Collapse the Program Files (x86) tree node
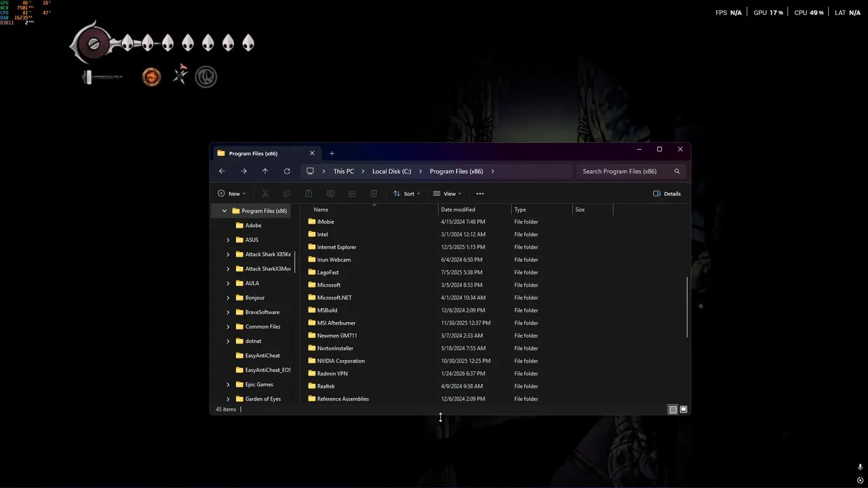The width and height of the screenshot is (868, 488). pos(224,211)
